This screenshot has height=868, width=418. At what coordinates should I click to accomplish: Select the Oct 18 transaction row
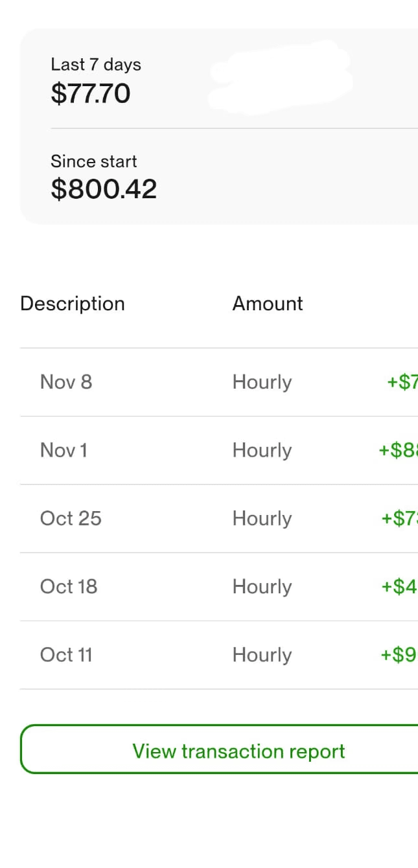pos(194,586)
